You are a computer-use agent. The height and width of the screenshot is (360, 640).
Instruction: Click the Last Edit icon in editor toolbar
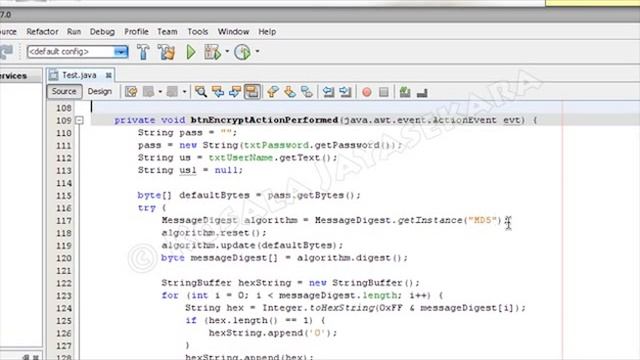[x=131, y=92]
